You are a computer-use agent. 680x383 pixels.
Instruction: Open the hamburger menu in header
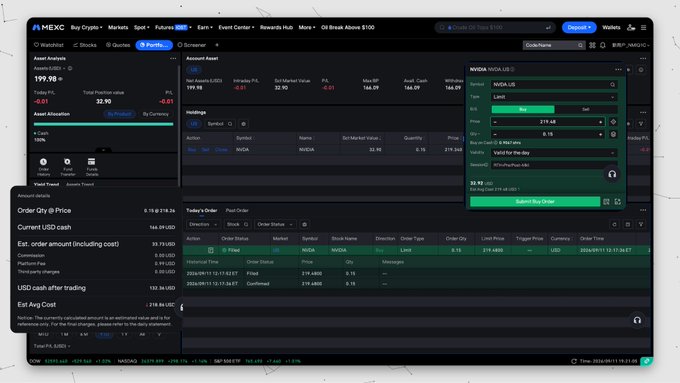pyautogui.click(x=644, y=27)
